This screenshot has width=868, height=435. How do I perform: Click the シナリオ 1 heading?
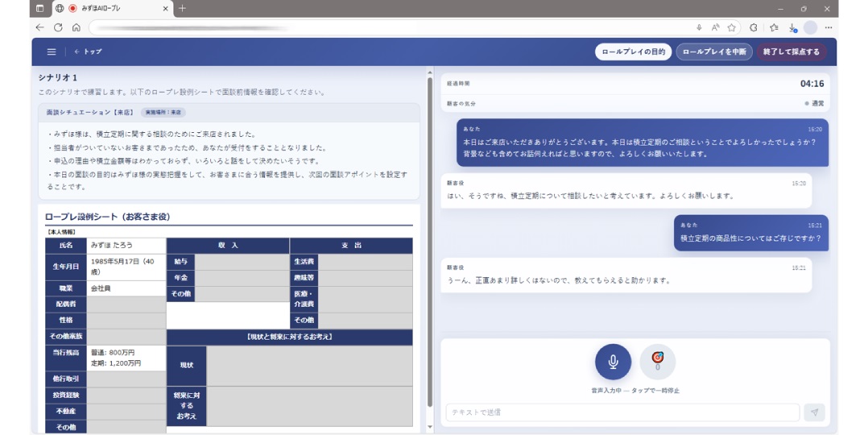click(x=58, y=77)
